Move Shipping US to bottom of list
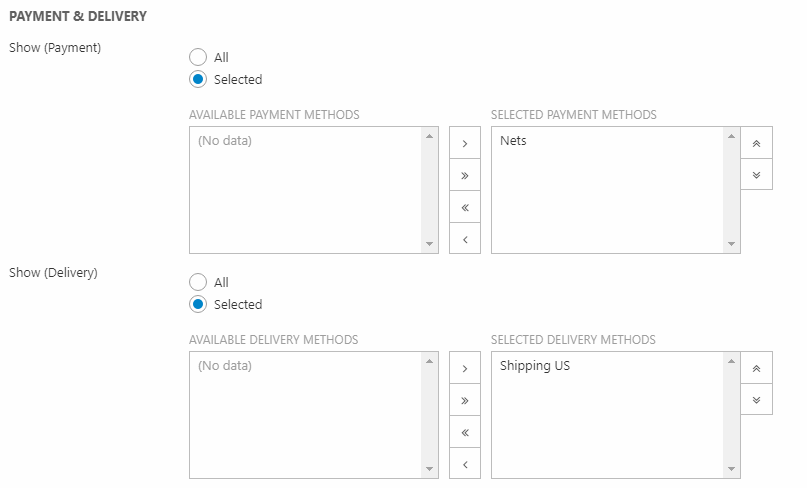 click(756, 400)
